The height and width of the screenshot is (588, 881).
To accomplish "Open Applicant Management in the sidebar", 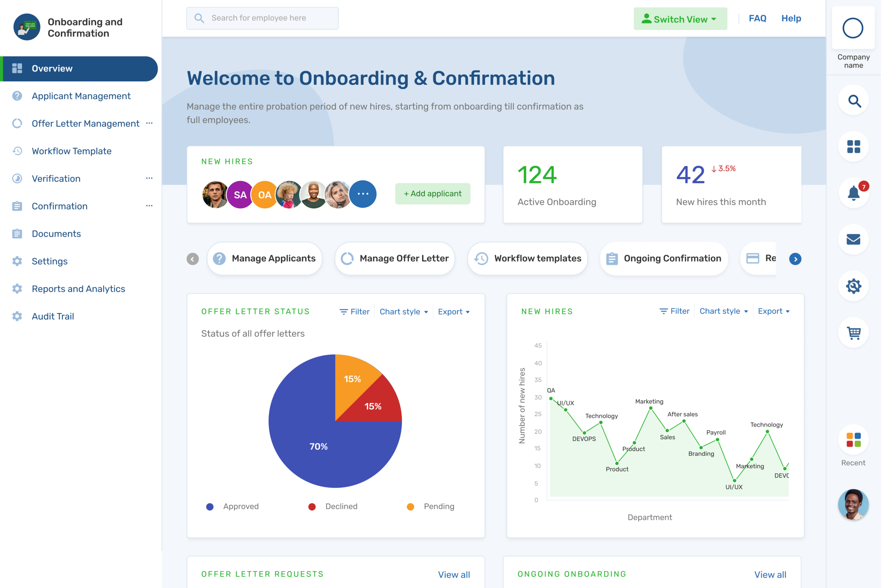I will click(81, 96).
